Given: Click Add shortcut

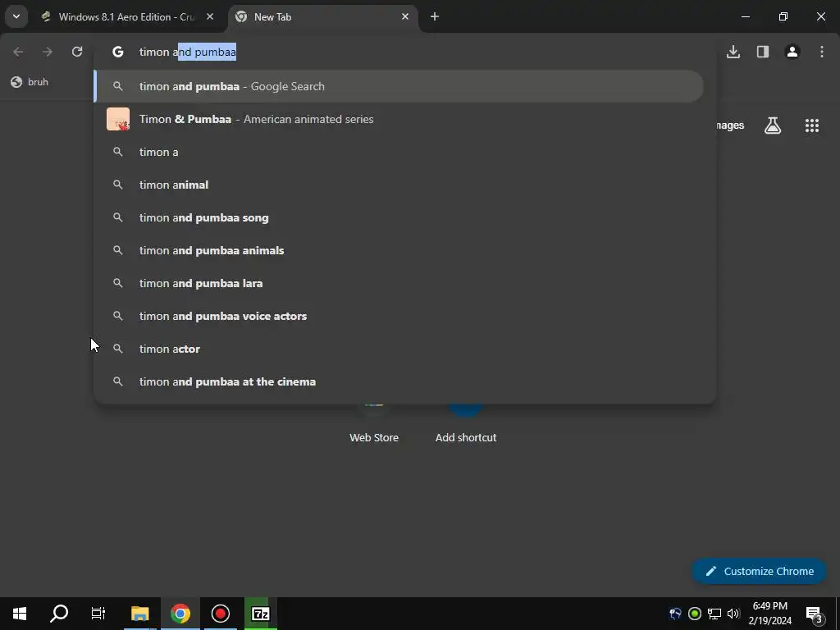Looking at the screenshot, I should pos(466,423).
